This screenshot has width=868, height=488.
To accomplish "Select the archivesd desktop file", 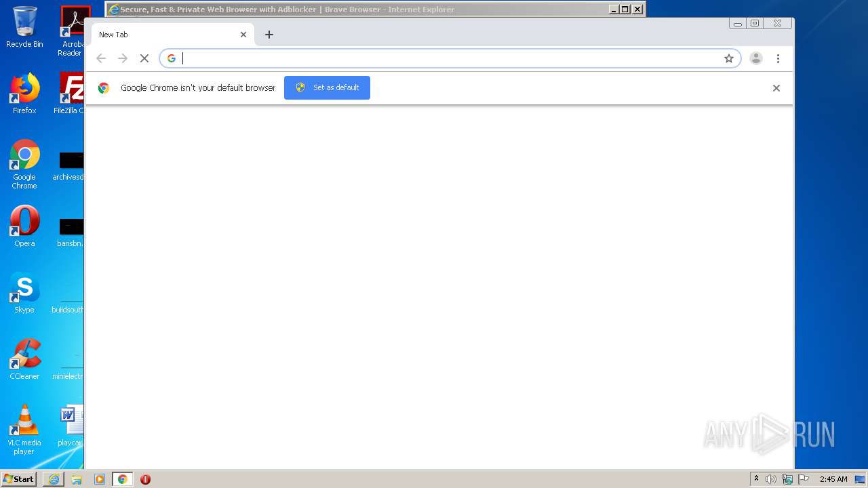I will click(x=70, y=166).
